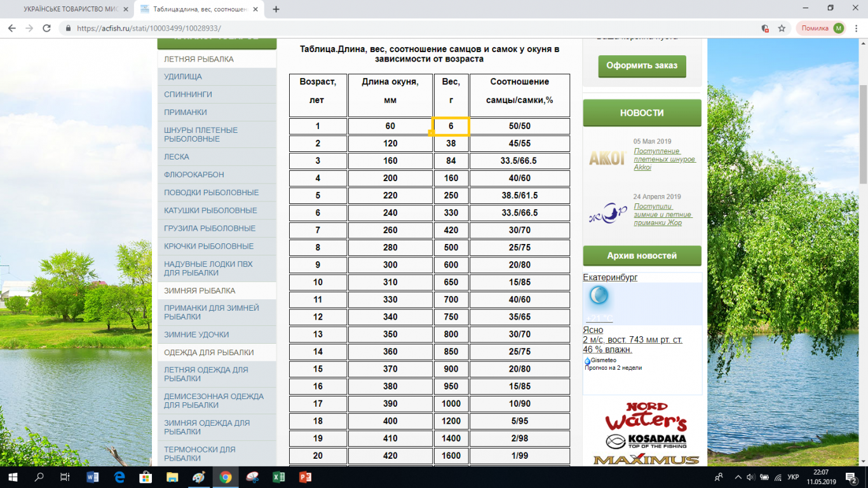Click the Жор brand logo thumbnail
The height and width of the screenshot is (488, 868).
(607, 213)
